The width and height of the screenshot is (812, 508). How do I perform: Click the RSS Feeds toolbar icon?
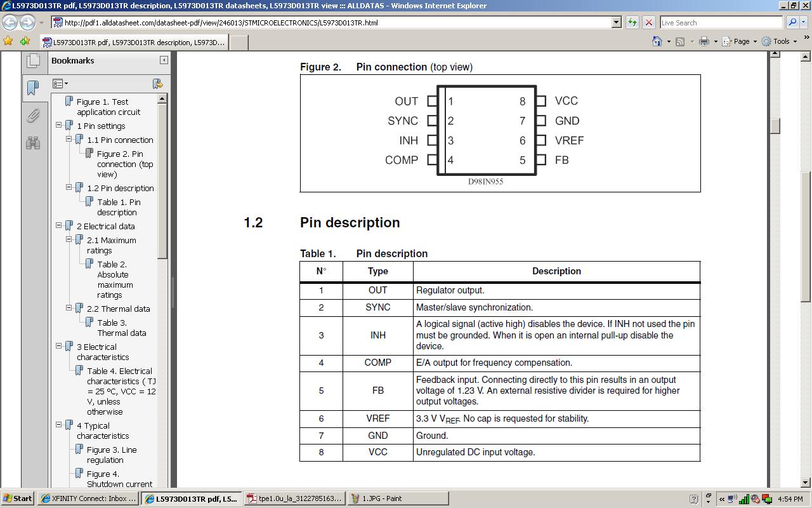click(680, 41)
